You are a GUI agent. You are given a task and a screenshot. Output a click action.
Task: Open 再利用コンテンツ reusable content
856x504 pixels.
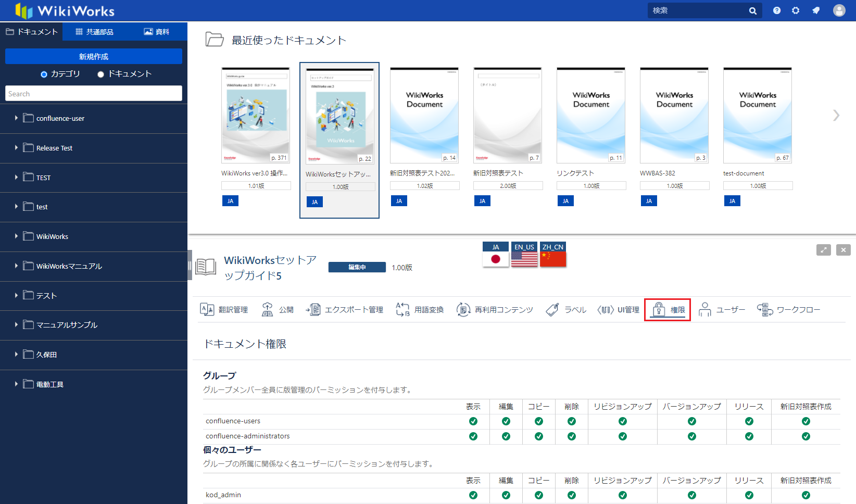coord(463,310)
